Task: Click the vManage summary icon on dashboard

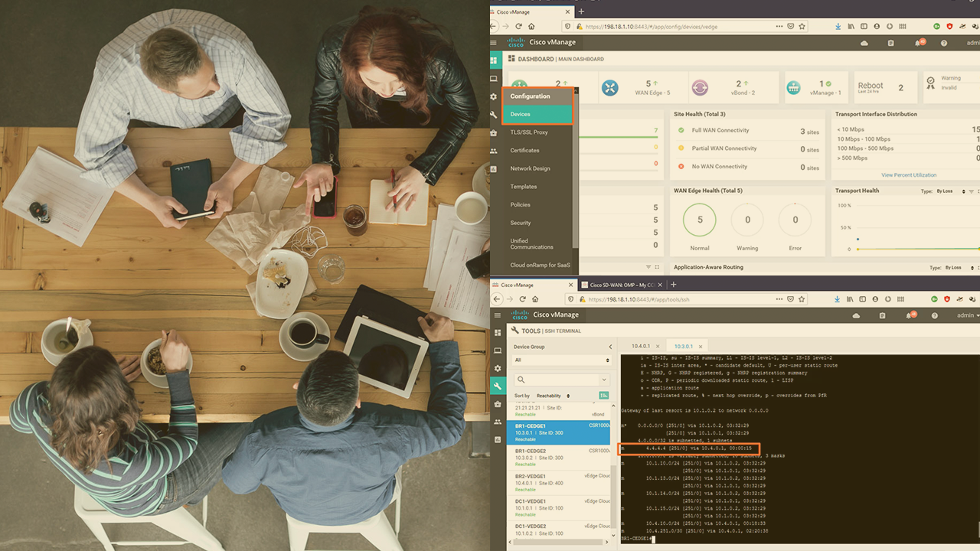Action: click(x=793, y=88)
